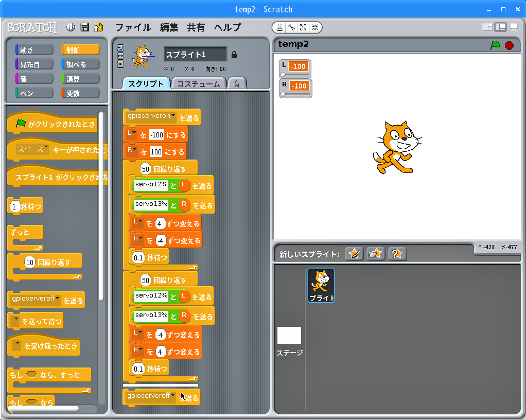Select the scissors delete tool

coord(291,27)
